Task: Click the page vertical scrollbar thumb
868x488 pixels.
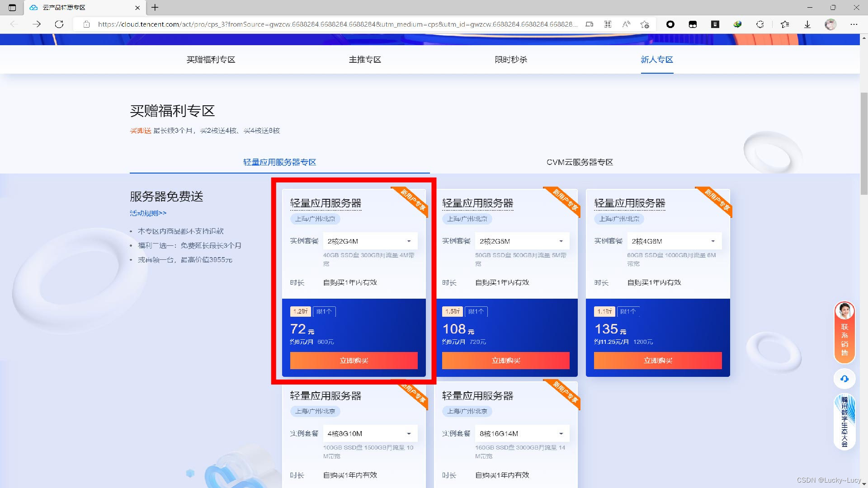Action: (x=864, y=143)
